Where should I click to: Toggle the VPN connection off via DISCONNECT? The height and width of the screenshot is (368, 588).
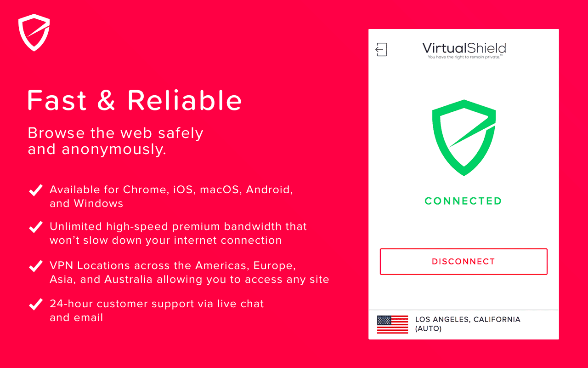pos(463,261)
